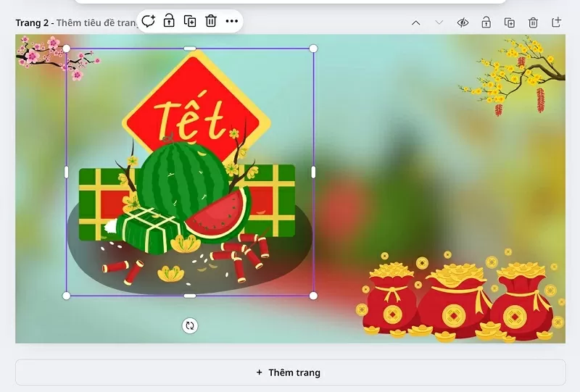Select the bottom-left corner resize handle
The height and width of the screenshot is (392, 580).
(66, 296)
